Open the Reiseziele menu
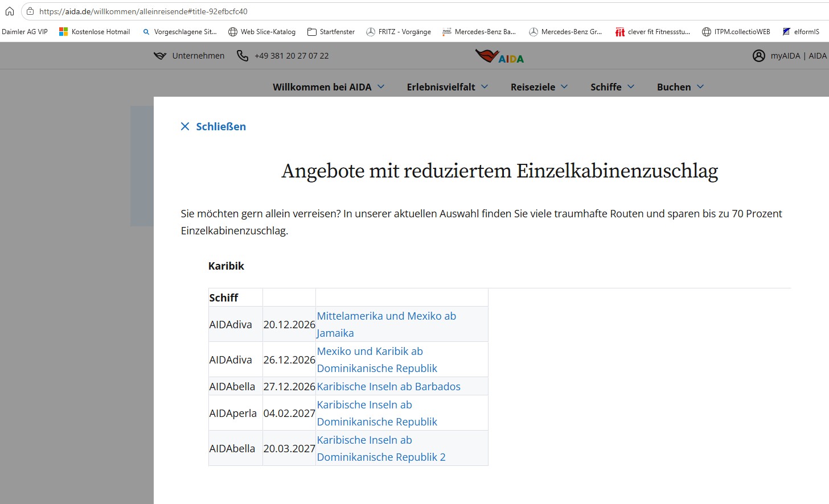Image resolution: width=829 pixels, height=504 pixels. [533, 87]
